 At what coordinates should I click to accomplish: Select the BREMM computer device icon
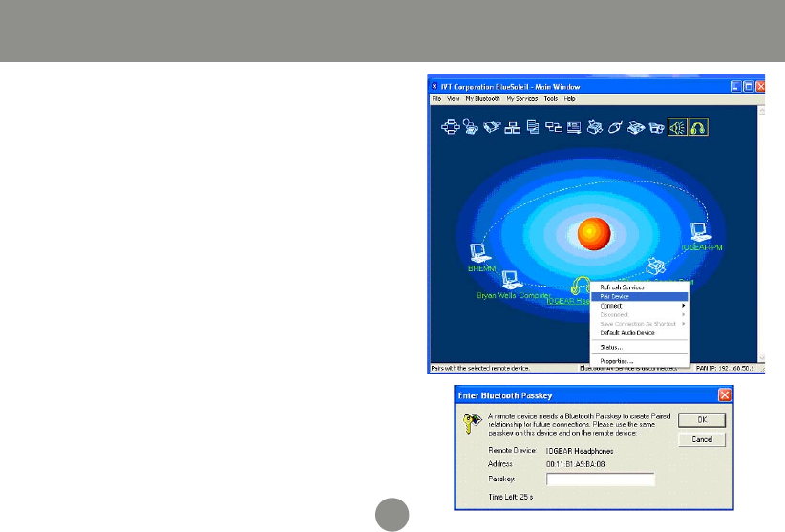(479, 253)
